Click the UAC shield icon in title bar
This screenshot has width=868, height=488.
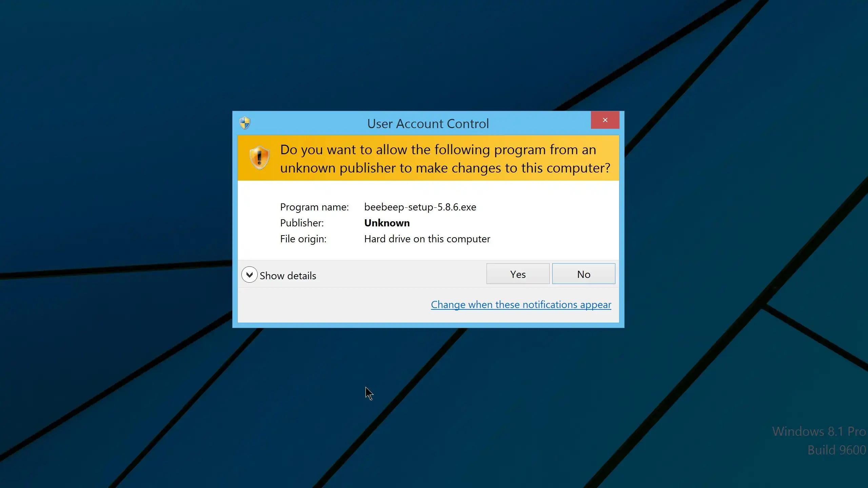click(x=245, y=123)
